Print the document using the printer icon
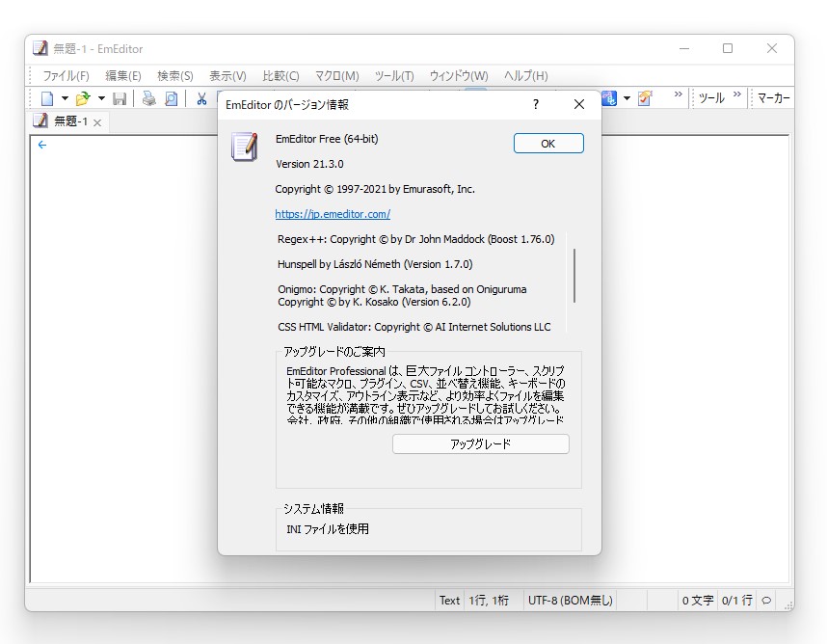 (x=149, y=97)
